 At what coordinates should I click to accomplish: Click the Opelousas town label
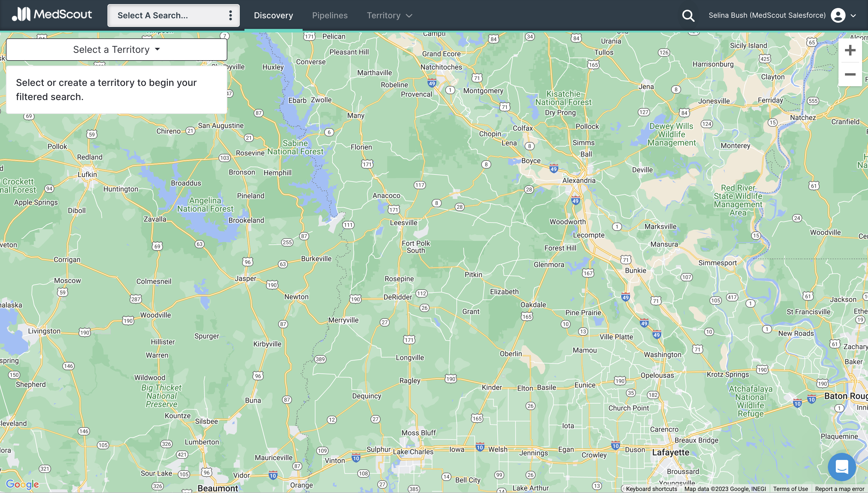point(657,375)
